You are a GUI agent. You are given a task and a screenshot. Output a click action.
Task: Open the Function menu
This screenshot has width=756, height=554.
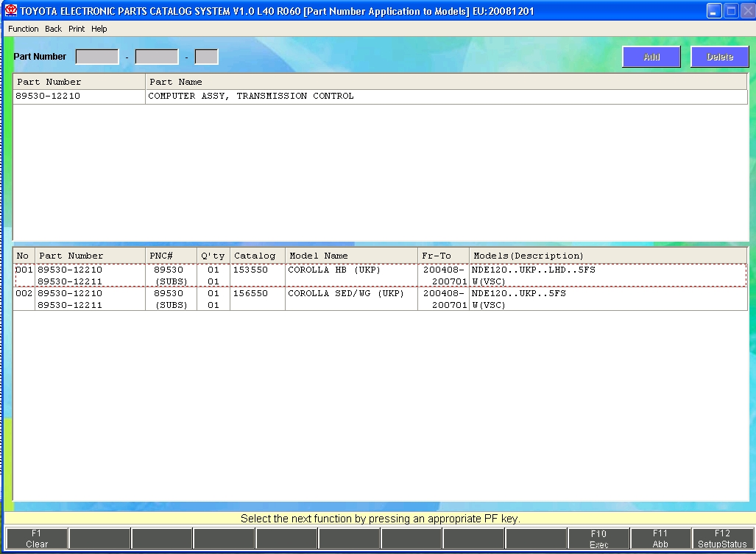coord(24,29)
